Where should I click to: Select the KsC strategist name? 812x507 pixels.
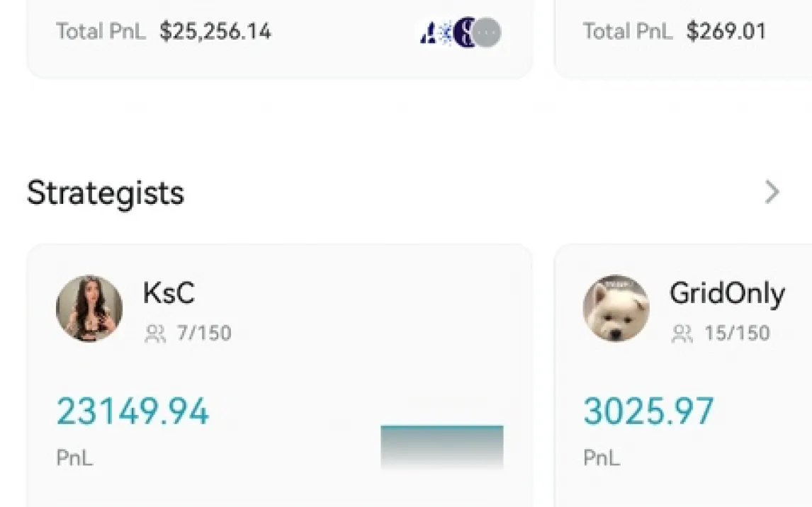pos(169,293)
